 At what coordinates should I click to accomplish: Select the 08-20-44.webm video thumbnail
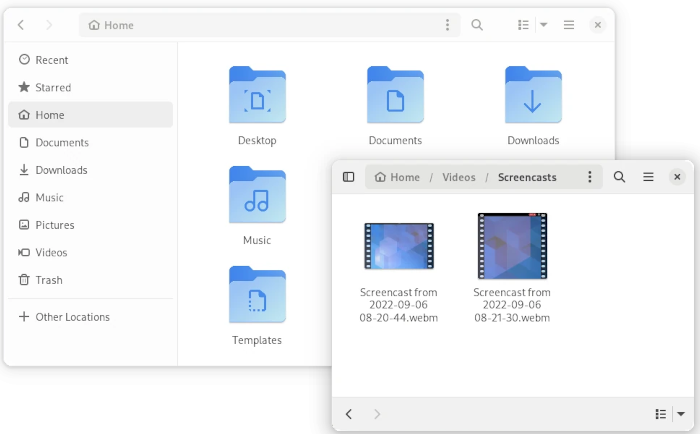(399, 246)
